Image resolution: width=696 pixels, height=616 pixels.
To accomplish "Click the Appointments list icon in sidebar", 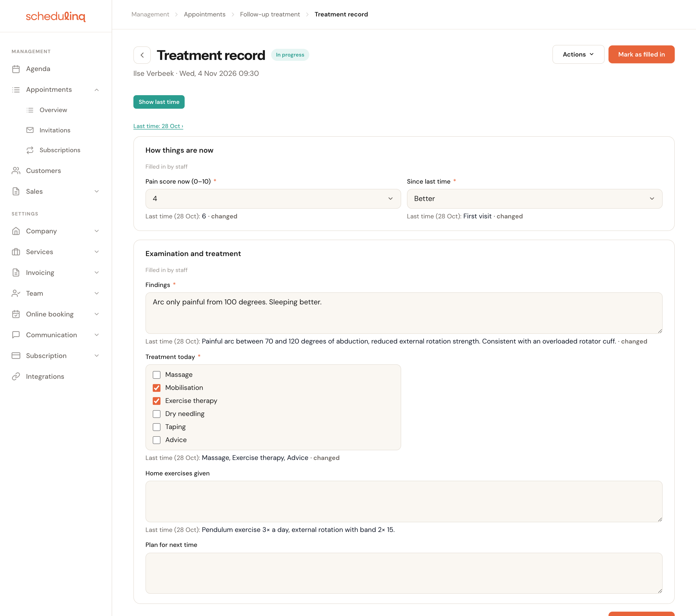I will coord(16,90).
